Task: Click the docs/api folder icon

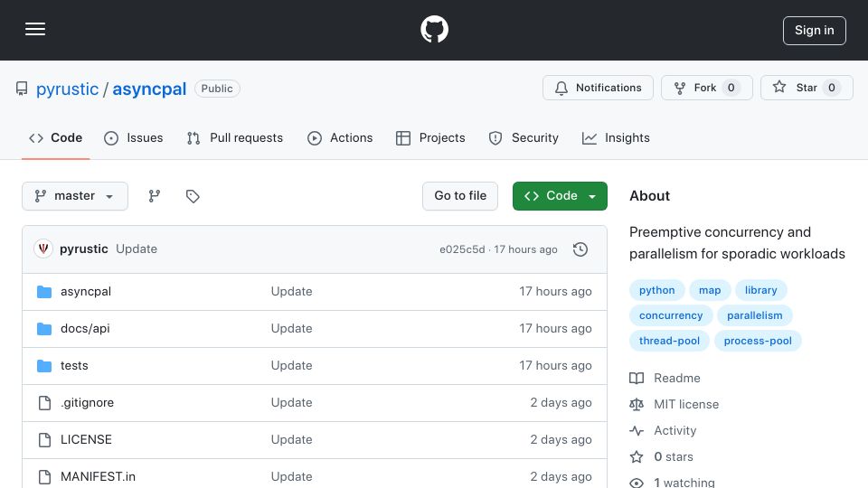Action: click(x=44, y=329)
